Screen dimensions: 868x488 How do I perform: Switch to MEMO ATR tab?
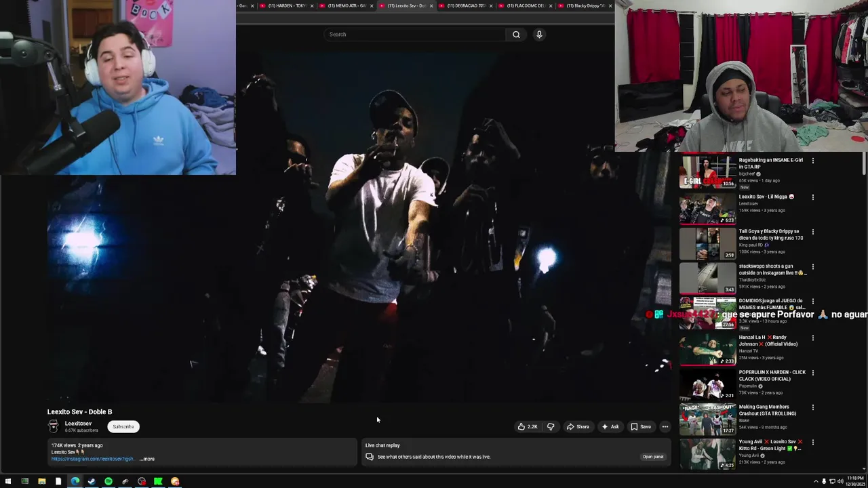347,5
